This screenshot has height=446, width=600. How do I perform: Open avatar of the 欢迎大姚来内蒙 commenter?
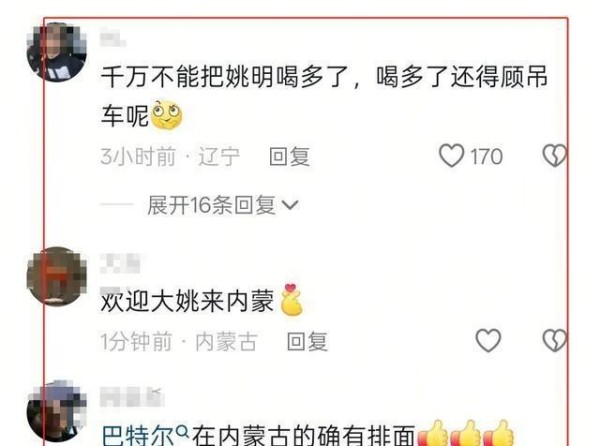[56, 276]
